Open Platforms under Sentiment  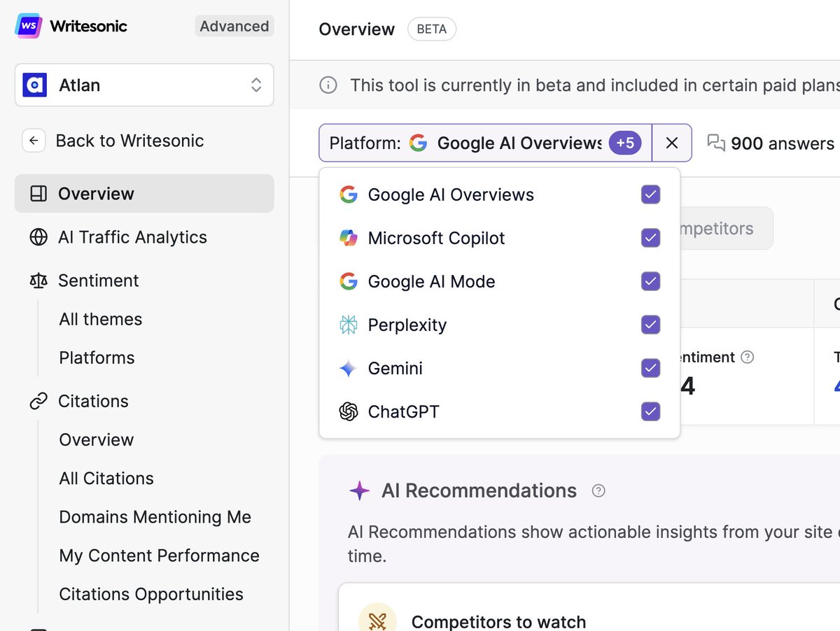97,357
